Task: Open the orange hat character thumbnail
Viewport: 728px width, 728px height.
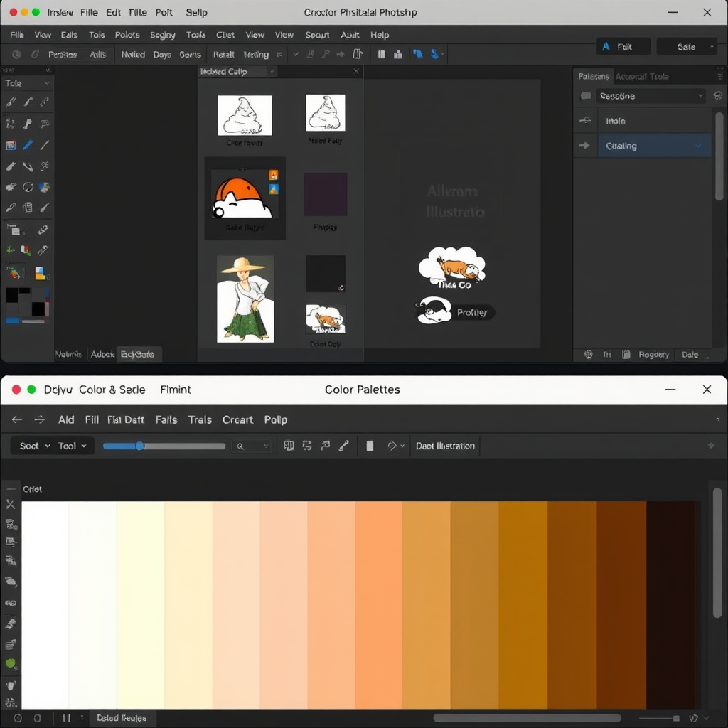Action: coord(245,194)
